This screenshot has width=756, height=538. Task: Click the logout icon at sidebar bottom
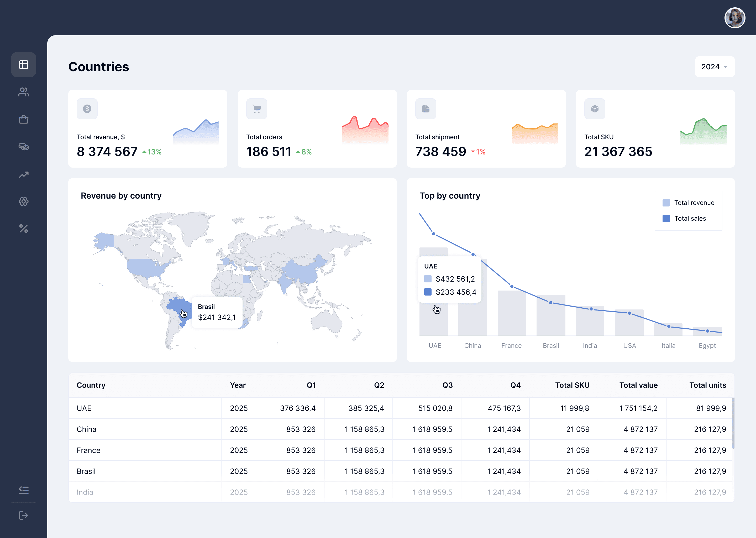(x=24, y=515)
